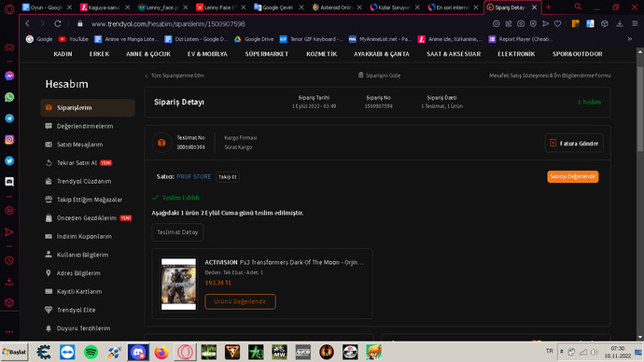Click the volume icon in system tray
Screen dimensions: 644x362
(594, 352)
